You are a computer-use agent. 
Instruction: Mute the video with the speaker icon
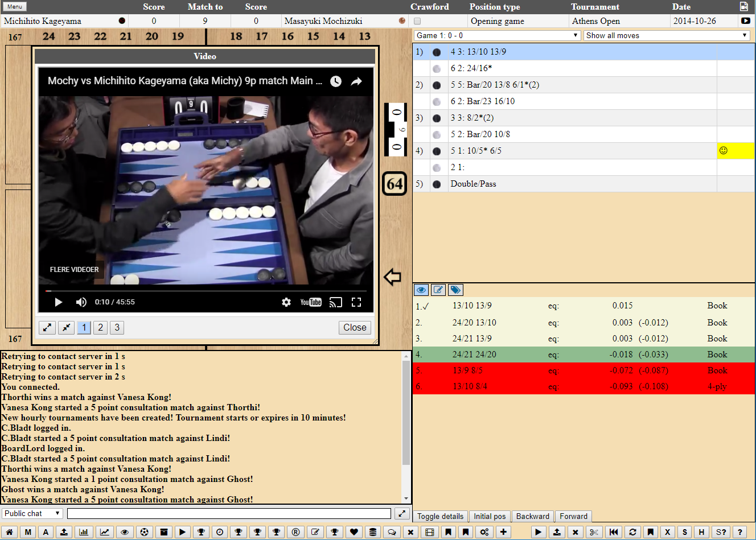click(81, 302)
